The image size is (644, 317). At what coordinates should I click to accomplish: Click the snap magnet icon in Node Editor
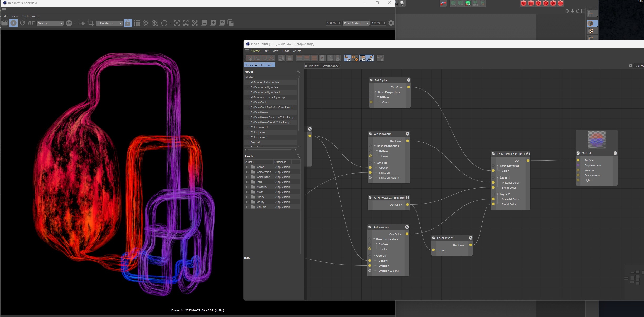[x=355, y=58]
